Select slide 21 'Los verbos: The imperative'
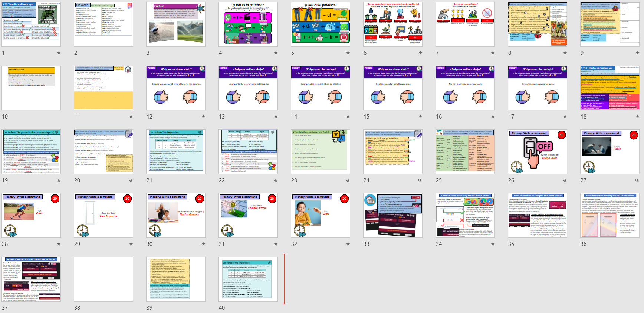Viewport: 644px width, 313px height. coord(176,151)
